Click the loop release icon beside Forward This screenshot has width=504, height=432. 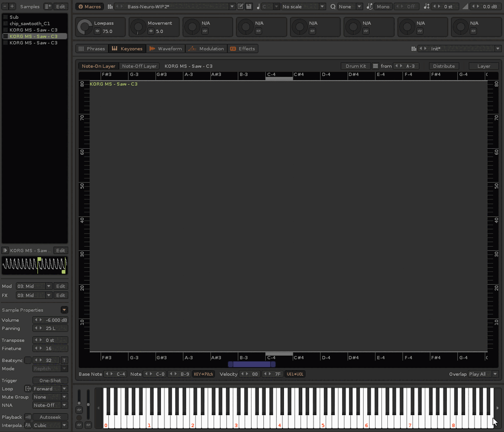tap(28, 389)
